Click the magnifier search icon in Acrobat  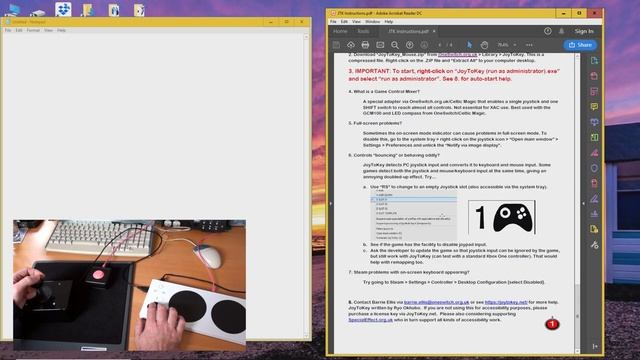point(395,45)
